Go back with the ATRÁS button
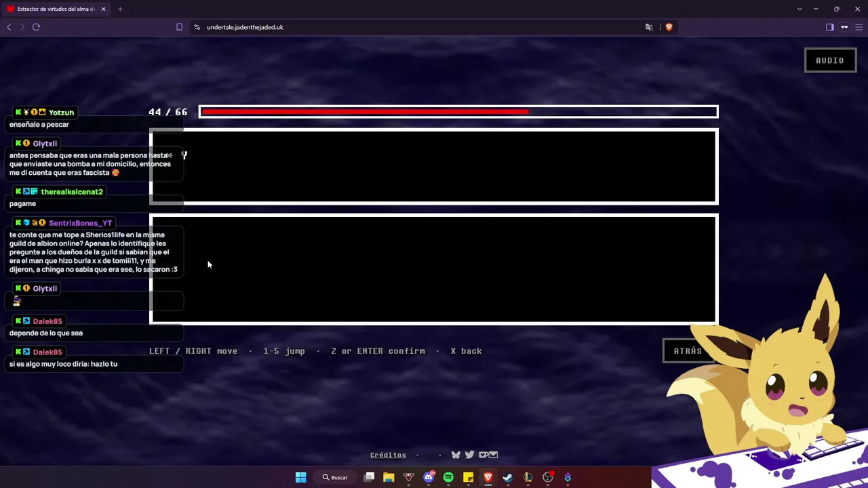868x488 pixels. [x=688, y=350]
